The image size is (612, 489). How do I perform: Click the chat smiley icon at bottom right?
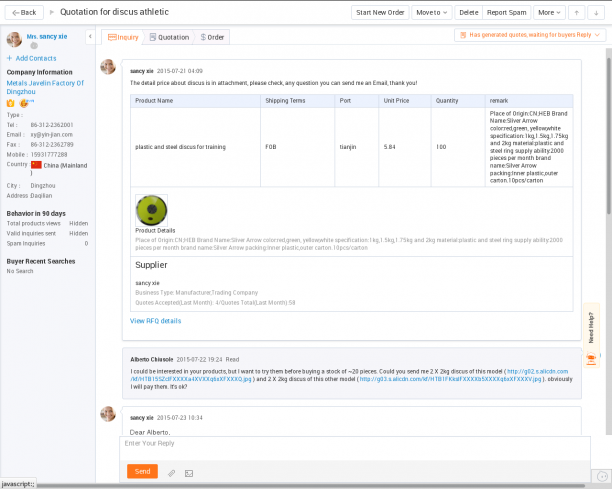[602, 476]
